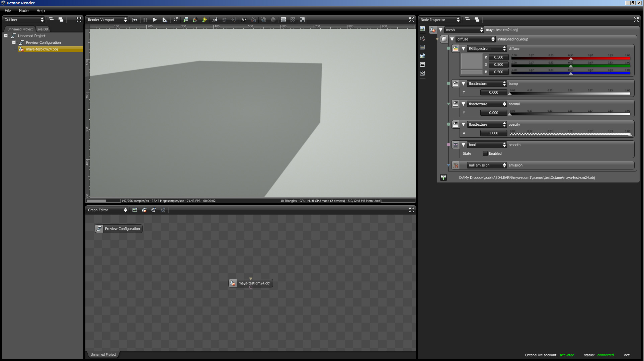Switch to the Live DB tab

coord(42,29)
